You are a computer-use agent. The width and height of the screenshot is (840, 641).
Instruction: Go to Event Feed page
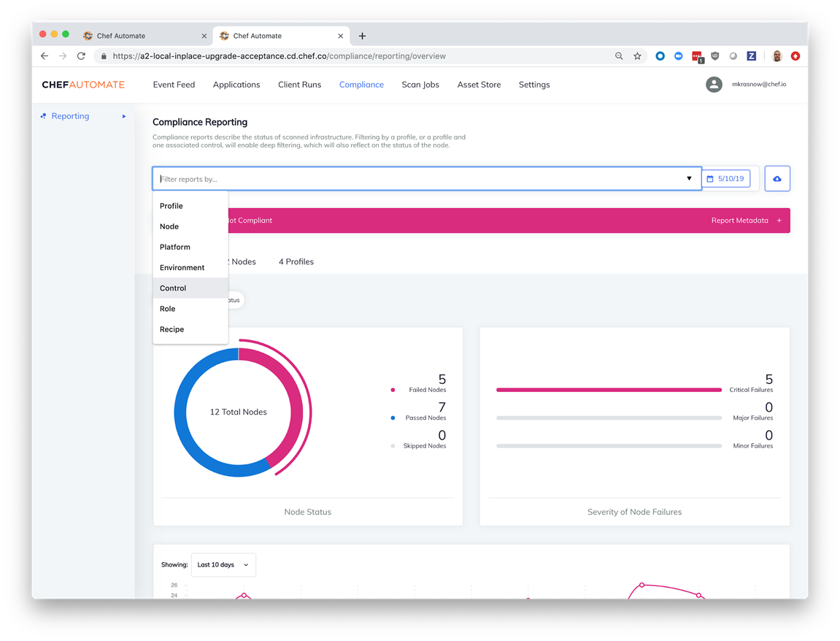pos(174,85)
